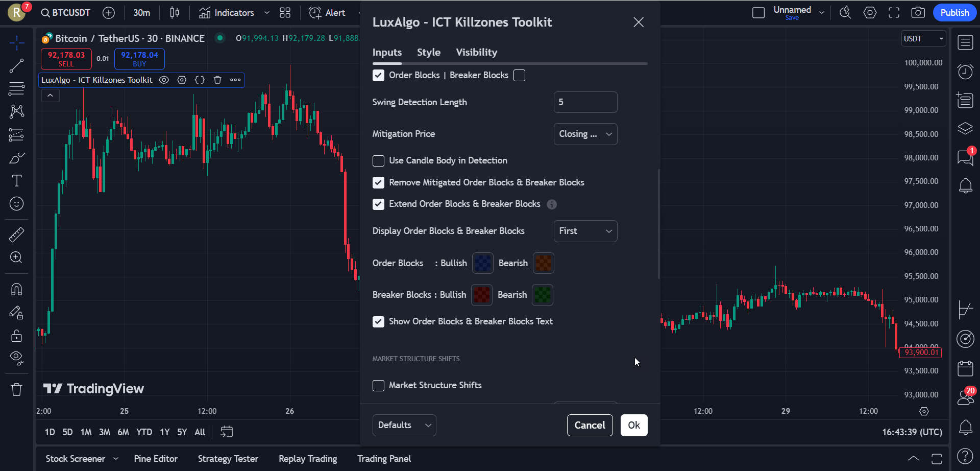Image resolution: width=980 pixels, height=471 pixels.
Task: Pick Order Blocks Bearish color swatch
Action: point(543,263)
